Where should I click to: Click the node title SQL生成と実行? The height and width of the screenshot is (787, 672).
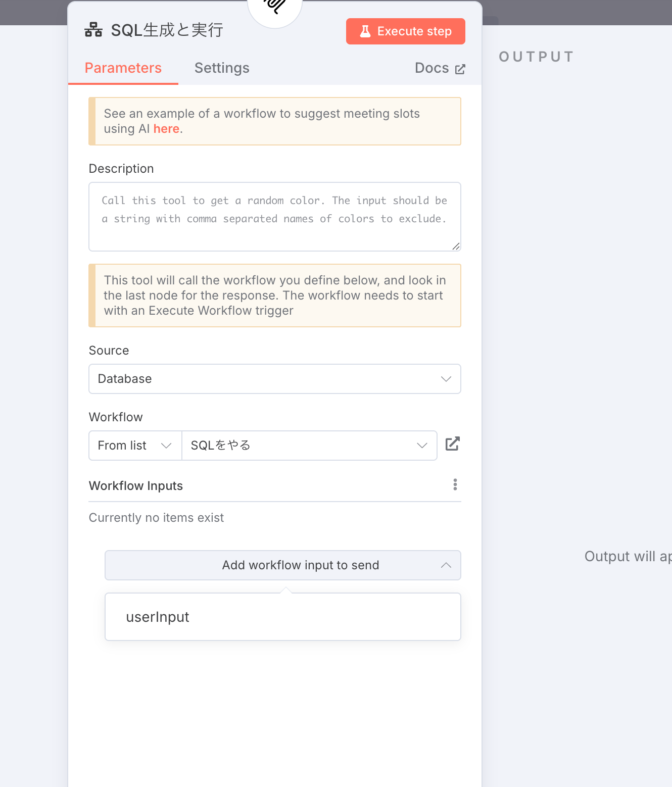click(x=167, y=30)
